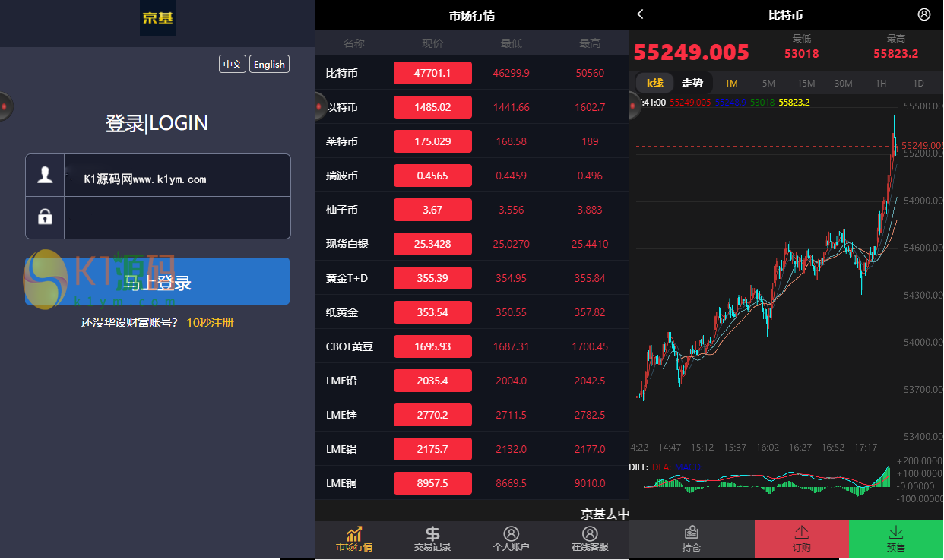Click the username person icon on login form

coord(45,176)
